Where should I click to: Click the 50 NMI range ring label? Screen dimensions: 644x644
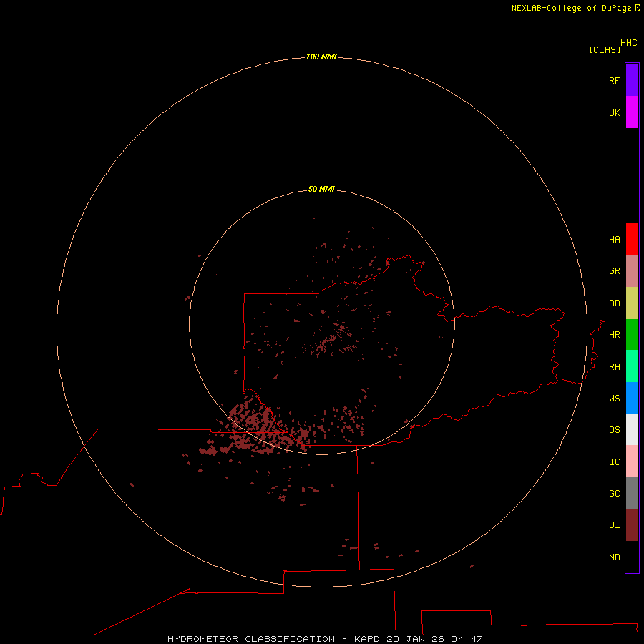point(321,189)
